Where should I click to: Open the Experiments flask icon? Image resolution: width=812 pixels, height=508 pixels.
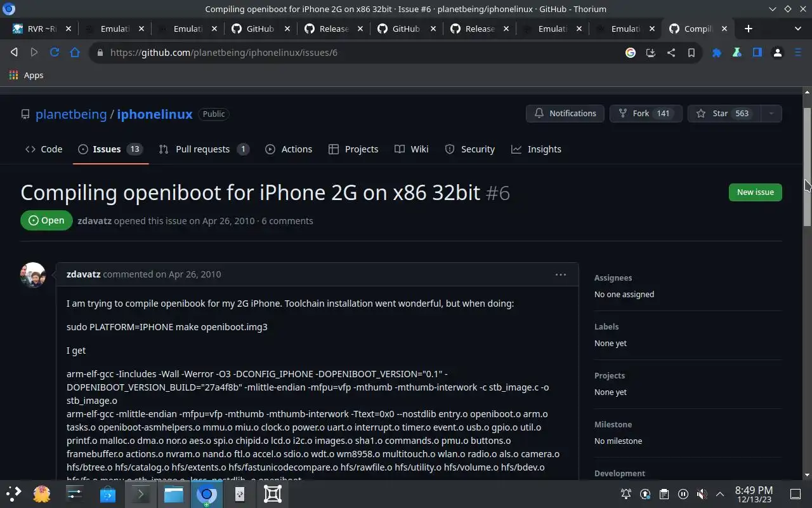click(x=737, y=53)
